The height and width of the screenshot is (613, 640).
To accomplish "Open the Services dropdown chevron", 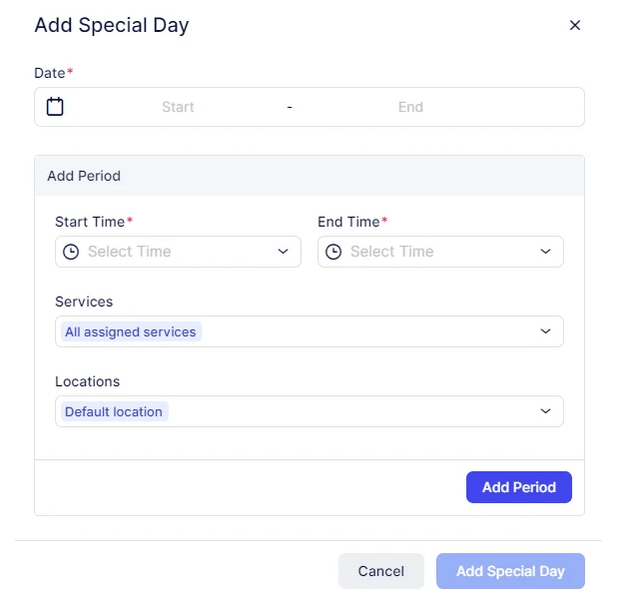I will point(545,331).
